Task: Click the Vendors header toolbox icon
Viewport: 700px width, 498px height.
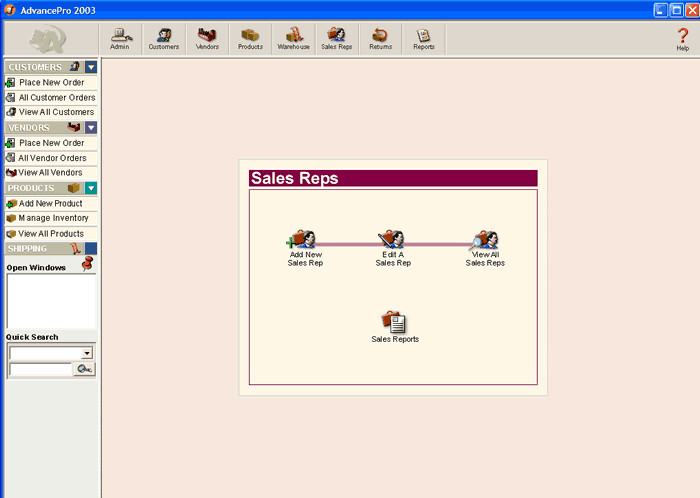Action: pos(74,127)
